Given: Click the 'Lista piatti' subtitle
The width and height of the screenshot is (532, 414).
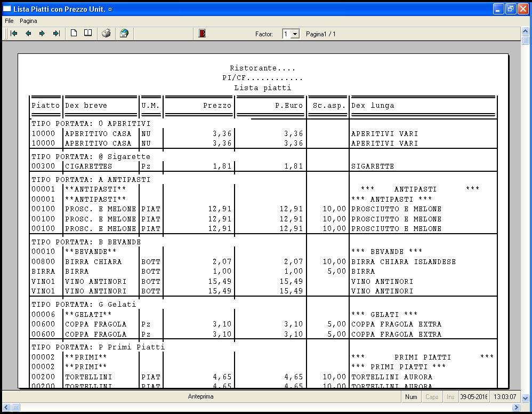Looking at the screenshot, I should click(263, 87).
